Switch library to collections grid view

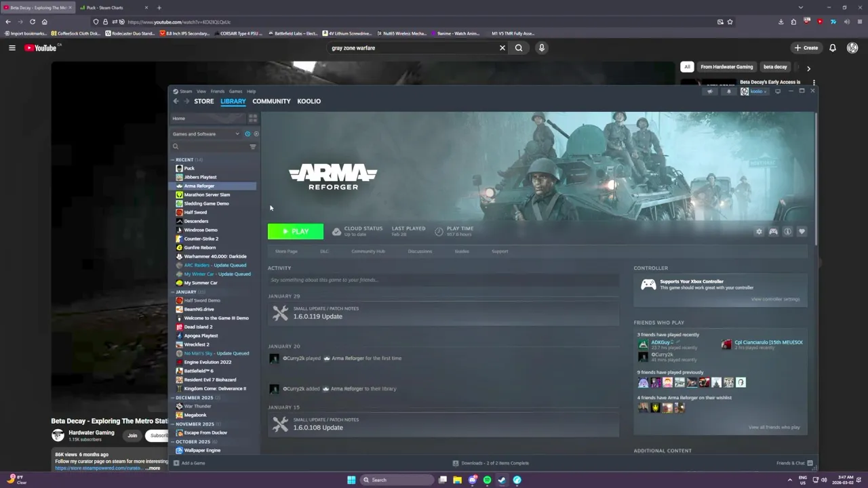pos(253,118)
